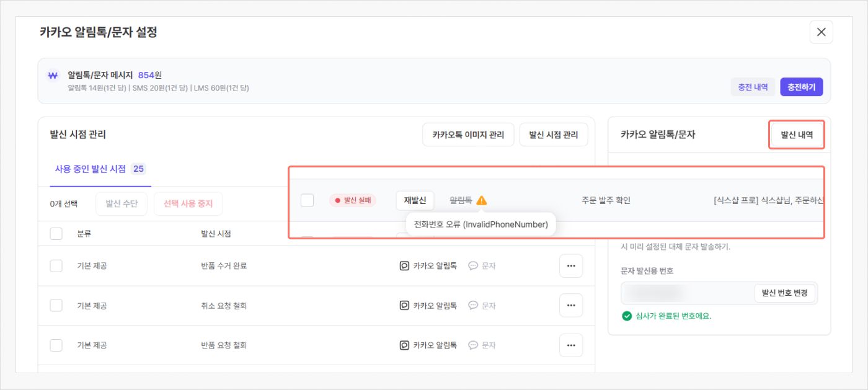Click the 문자 speech bubble in 취소 요청 철회 row
868x390 pixels.
coord(473,306)
